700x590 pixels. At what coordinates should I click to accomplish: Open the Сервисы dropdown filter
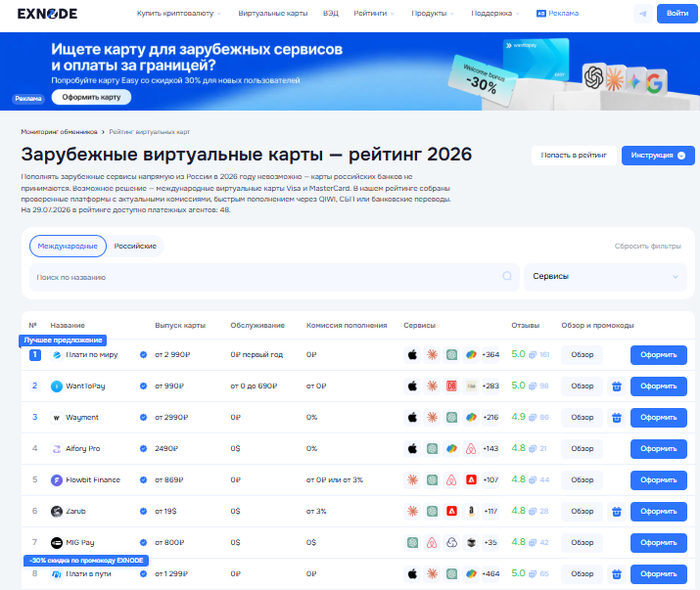605,277
